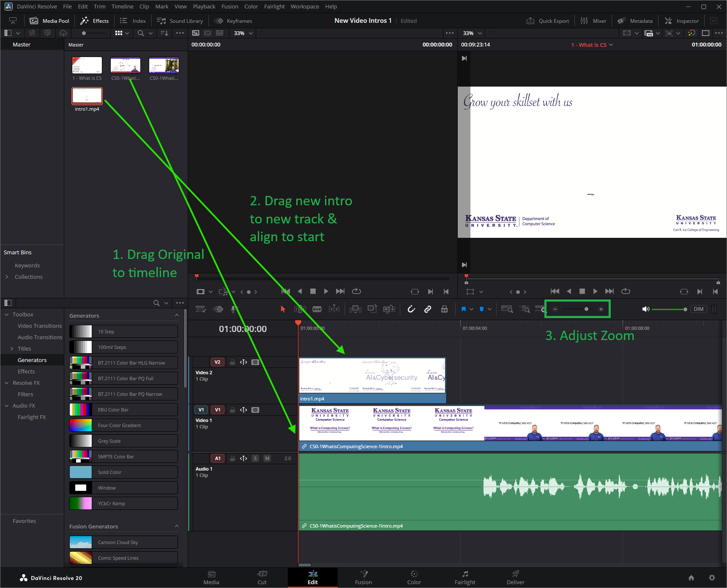Open the Playback menu

point(204,6)
